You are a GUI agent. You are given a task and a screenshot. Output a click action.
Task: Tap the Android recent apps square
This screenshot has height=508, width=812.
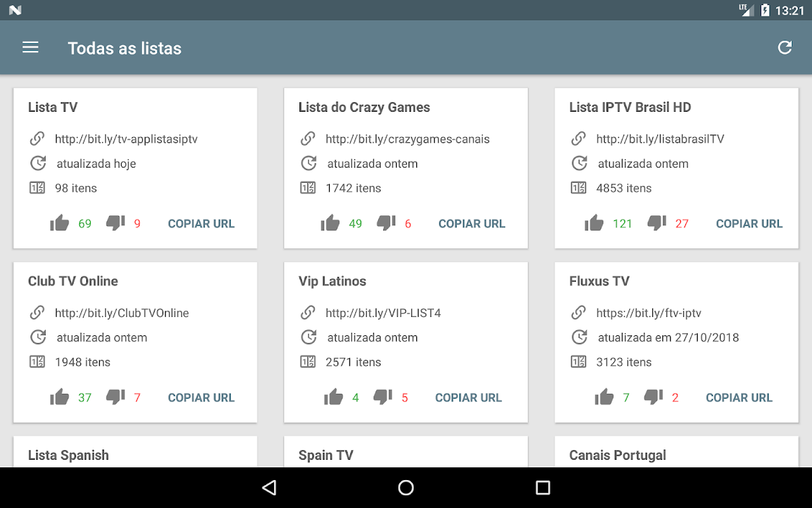click(x=542, y=488)
